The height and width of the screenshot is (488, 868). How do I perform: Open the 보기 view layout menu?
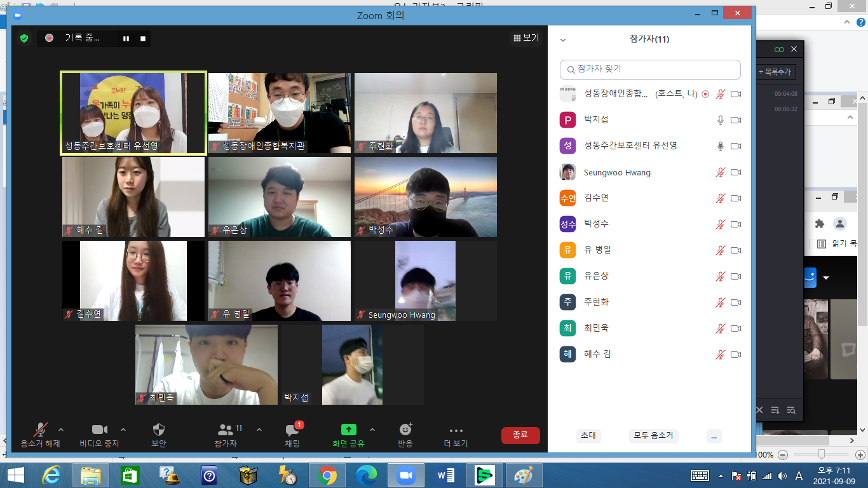click(526, 38)
